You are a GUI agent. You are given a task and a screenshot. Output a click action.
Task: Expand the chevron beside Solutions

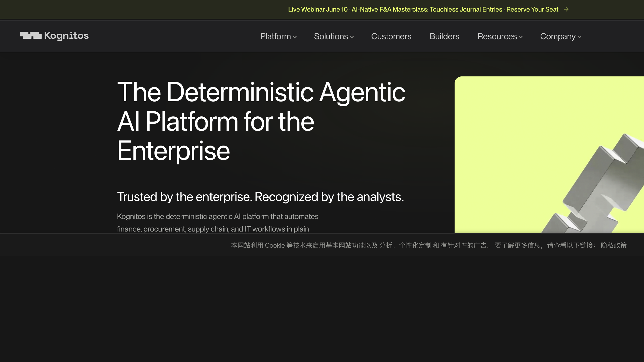[352, 37]
